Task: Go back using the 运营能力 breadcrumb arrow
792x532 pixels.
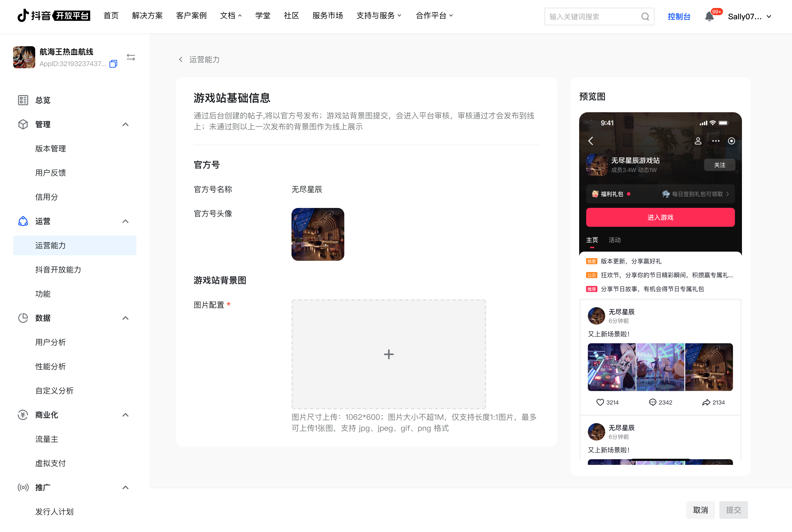Action: [x=181, y=59]
